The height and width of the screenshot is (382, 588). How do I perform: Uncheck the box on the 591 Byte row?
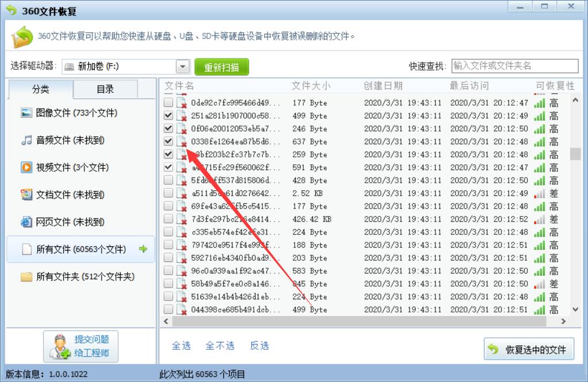(x=168, y=167)
